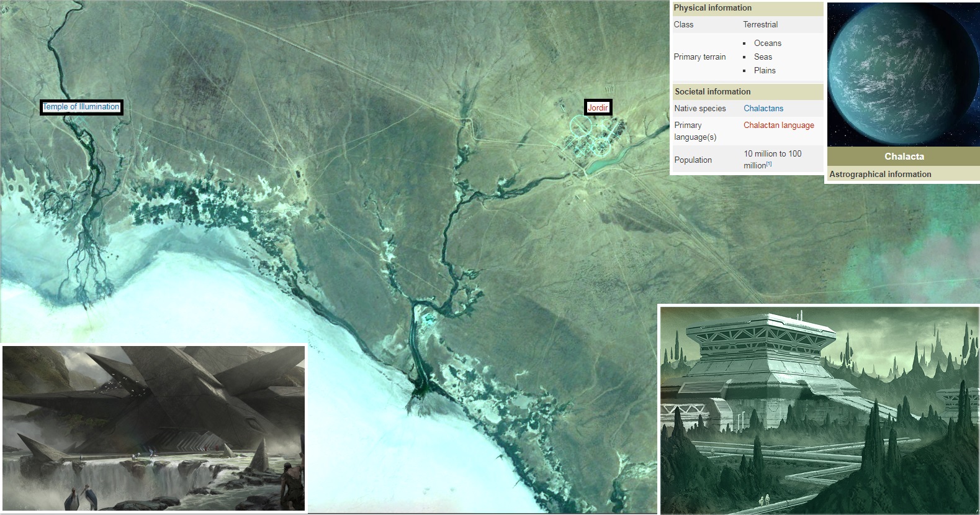The height and width of the screenshot is (515, 980).
Task: Expand the Astrographical information section
Action: pyautogui.click(x=879, y=175)
